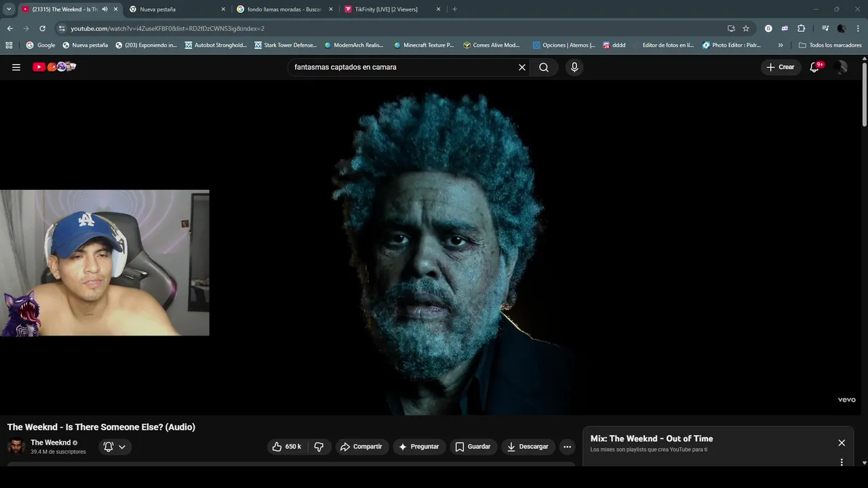Close the Mix: The Weeknd playlist panel
The image size is (868, 488).
[x=842, y=443]
